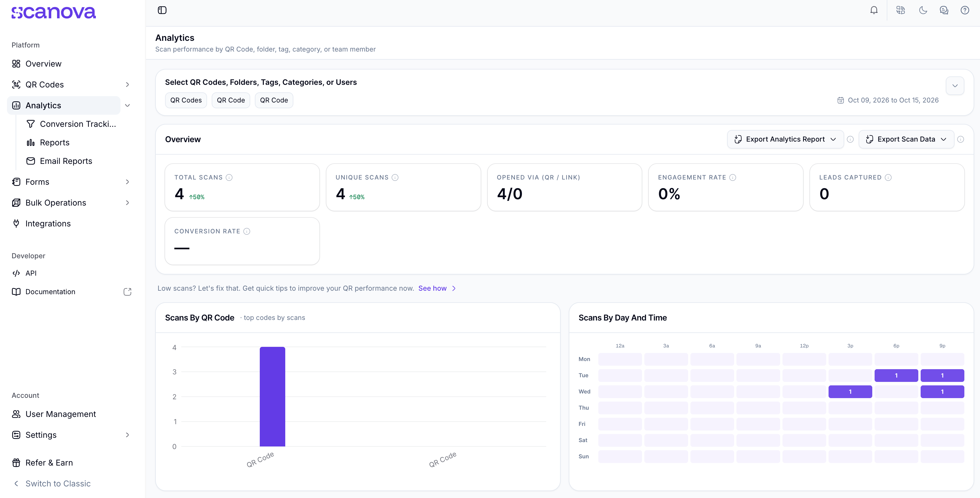Open Export Analytics Report dropdown
This screenshot has height=498, width=980.
click(785, 139)
